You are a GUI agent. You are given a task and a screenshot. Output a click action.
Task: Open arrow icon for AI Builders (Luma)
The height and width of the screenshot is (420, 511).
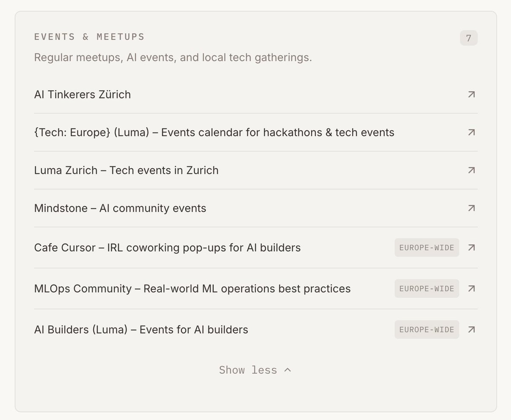tap(471, 330)
